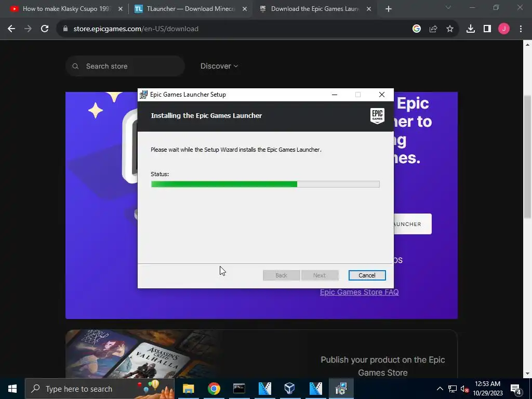532x399 pixels.
Task: Click the page vertical scrollbar thumb
Action: point(528,157)
